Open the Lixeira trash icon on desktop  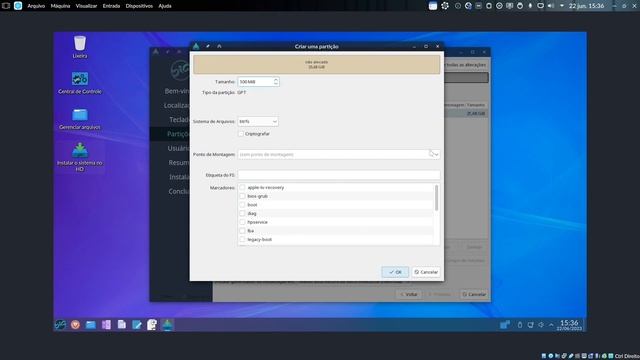point(80,47)
